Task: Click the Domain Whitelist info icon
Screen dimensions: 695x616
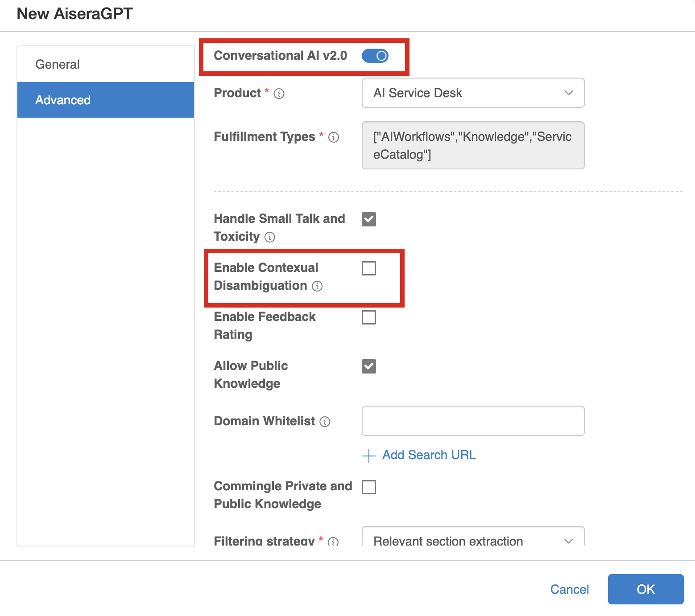Action: pos(325,422)
